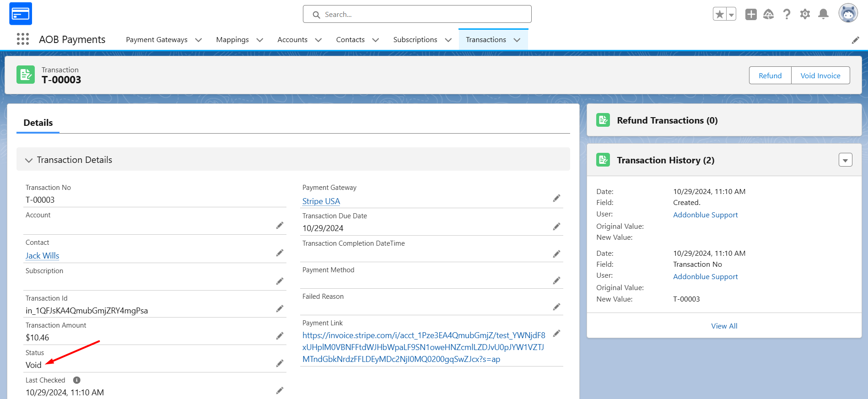Viewport: 868px width, 399px height.
Task: Edit the Status field pencil icon
Action: 280,363
